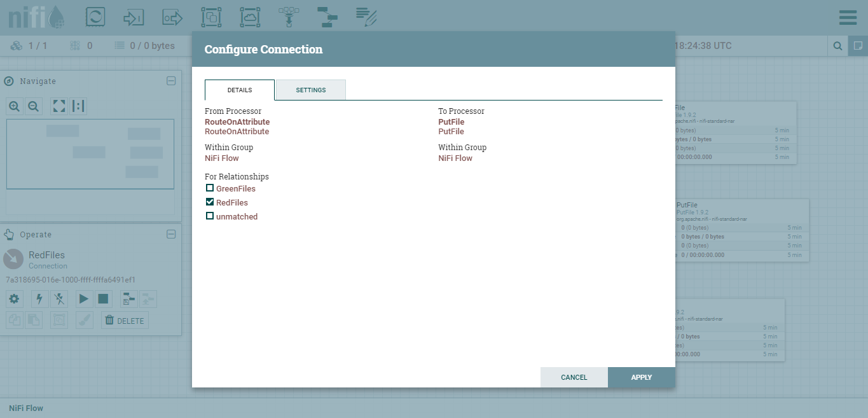Click the Remote Process Group icon
The image size is (868, 418).
coord(250,17)
